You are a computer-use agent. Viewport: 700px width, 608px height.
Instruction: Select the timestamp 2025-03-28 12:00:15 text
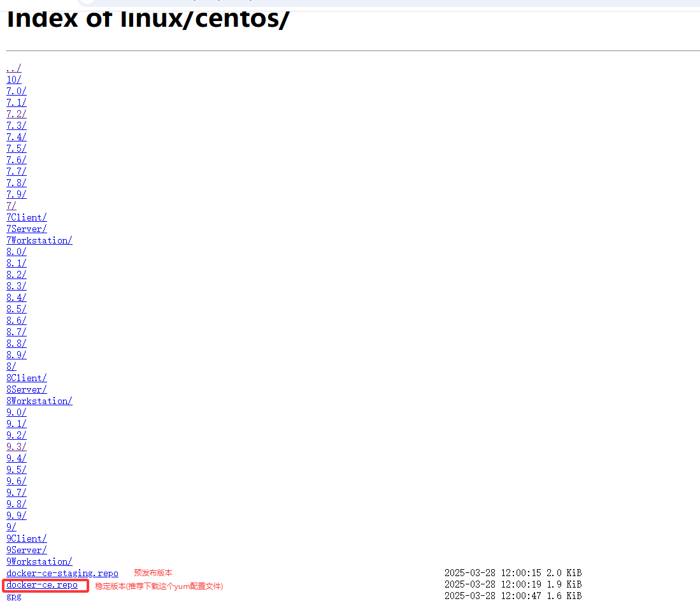click(493, 573)
